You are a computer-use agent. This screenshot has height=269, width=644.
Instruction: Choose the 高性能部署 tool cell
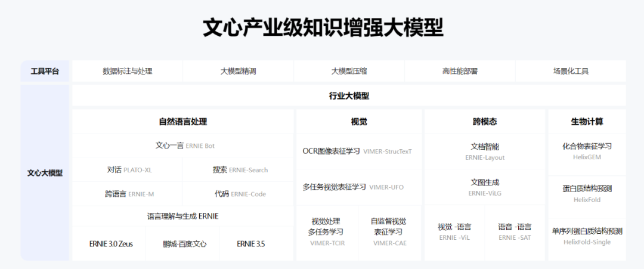460,71
